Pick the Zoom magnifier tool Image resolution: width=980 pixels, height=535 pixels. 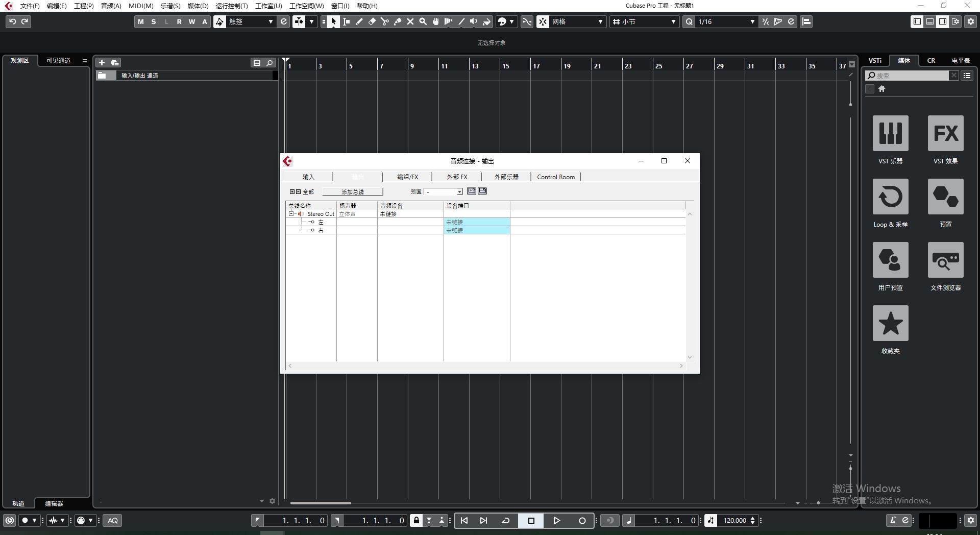[x=423, y=21]
